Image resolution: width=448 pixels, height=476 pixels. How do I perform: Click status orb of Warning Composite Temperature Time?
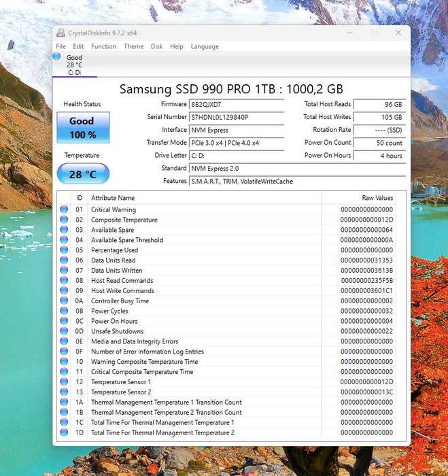(64, 361)
